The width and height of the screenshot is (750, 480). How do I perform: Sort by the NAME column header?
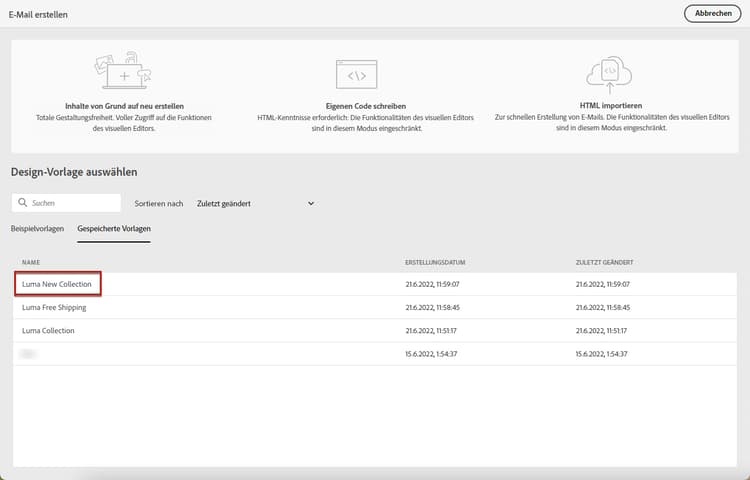click(x=31, y=262)
